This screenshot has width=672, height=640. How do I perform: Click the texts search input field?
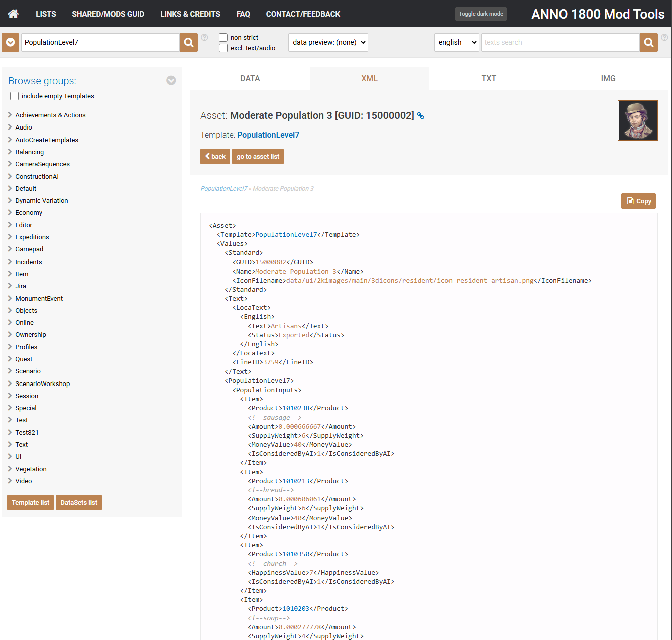click(x=560, y=43)
